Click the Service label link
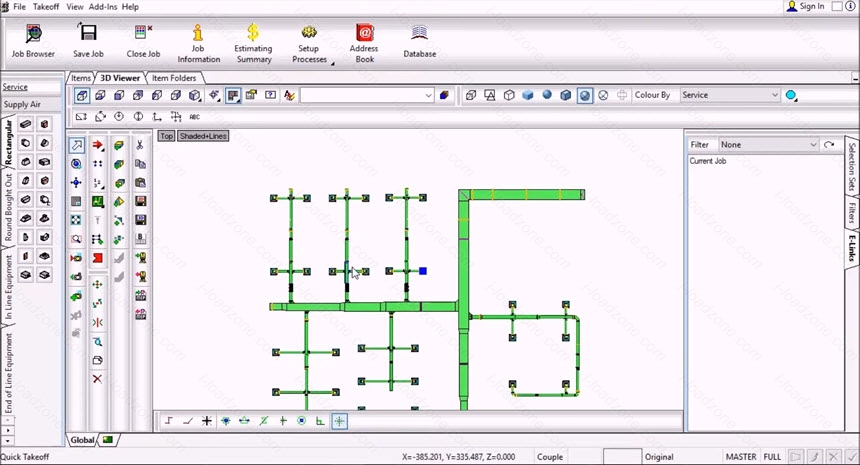Screen dimensions: 860x465 pyautogui.click(x=15, y=87)
